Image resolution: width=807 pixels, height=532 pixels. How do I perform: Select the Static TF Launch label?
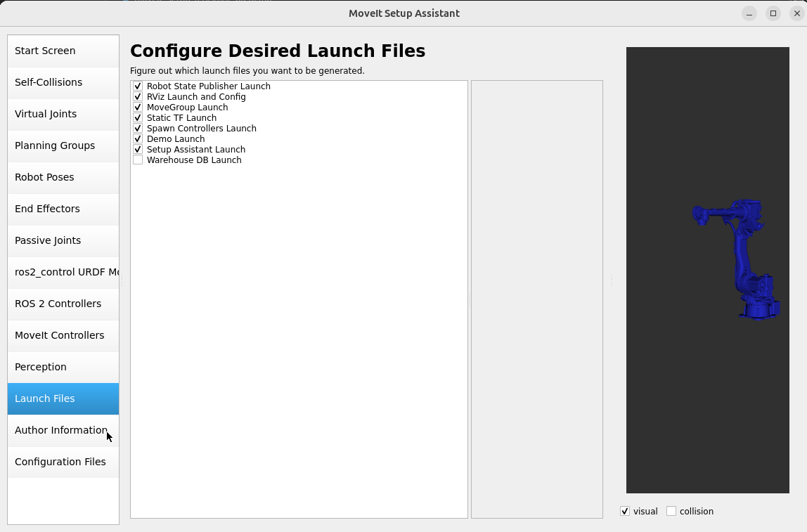point(181,118)
